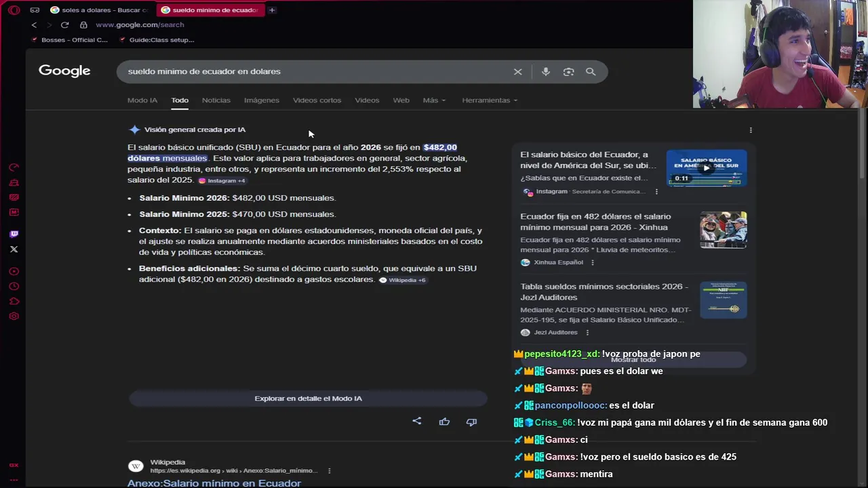This screenshot has height=488, width=868.
Task: Click 'Visión general creada por IA' heading
Action: pos(195,129)
